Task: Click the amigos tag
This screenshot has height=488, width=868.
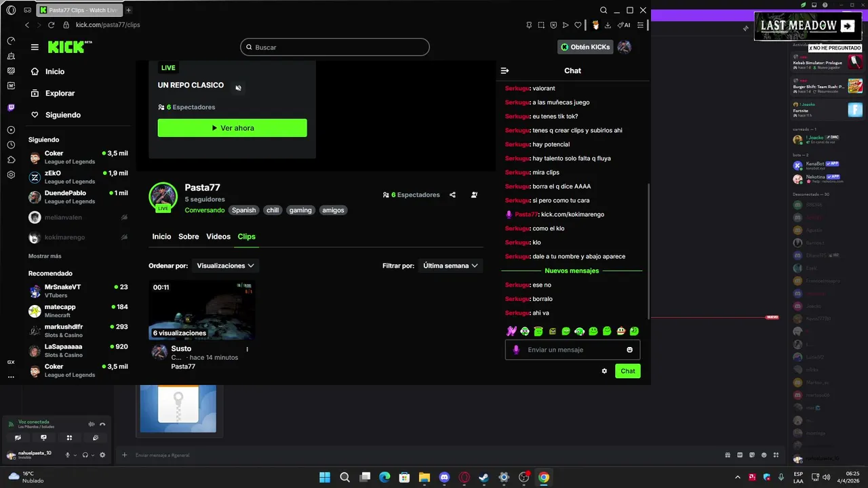Action: click(x=333, y=210)
